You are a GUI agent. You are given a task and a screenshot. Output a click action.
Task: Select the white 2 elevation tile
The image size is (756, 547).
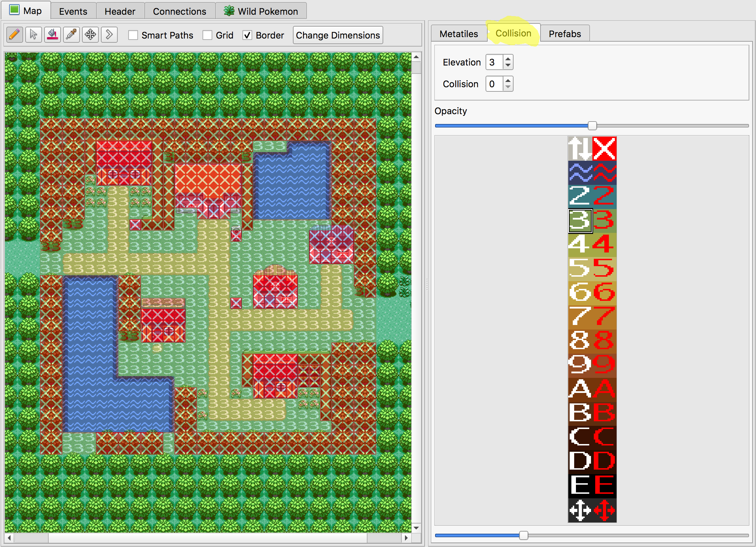580,197
